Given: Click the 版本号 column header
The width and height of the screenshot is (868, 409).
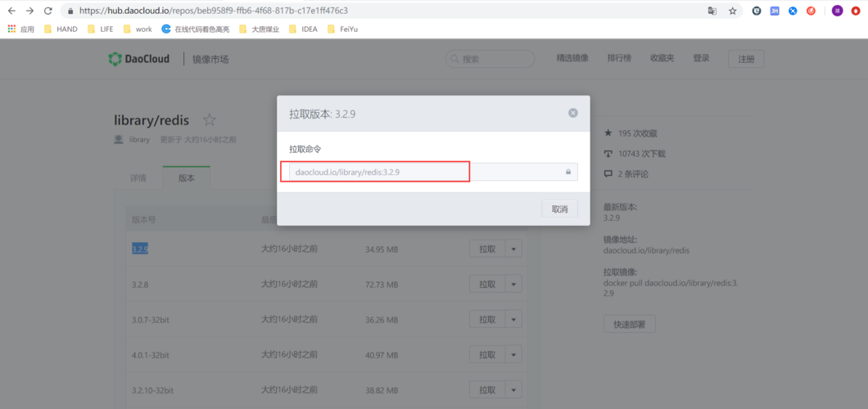Looking at the screenshot, I should click(143, 219).
